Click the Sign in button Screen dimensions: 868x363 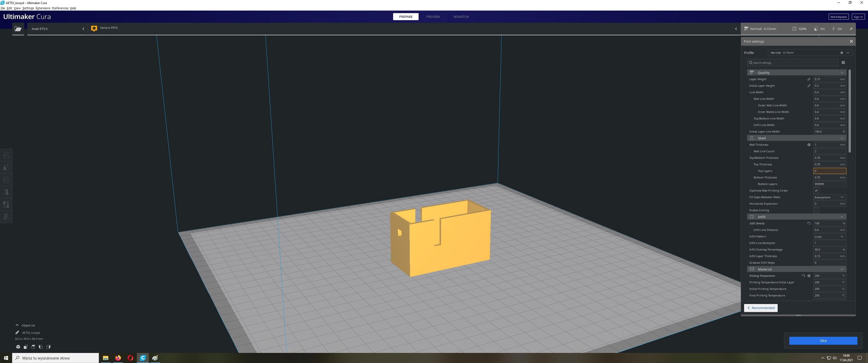click(858, 17)
